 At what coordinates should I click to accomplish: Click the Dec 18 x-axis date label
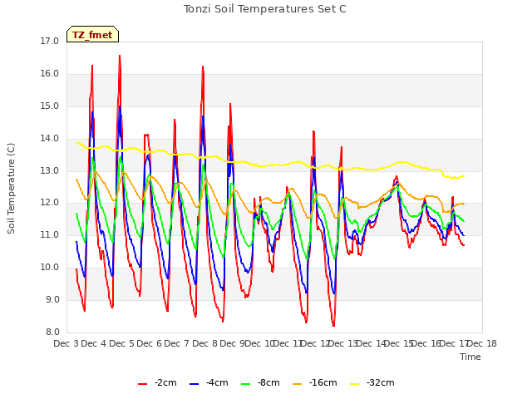482,343
